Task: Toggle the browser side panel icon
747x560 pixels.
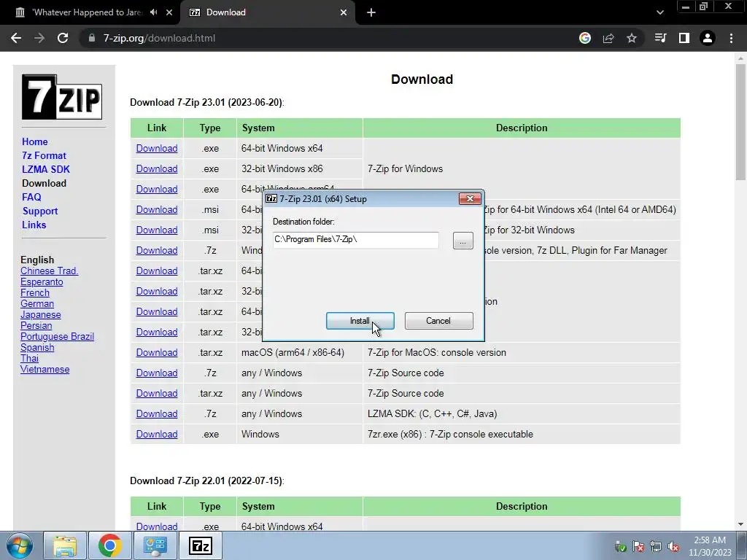Action: point(684,38)
